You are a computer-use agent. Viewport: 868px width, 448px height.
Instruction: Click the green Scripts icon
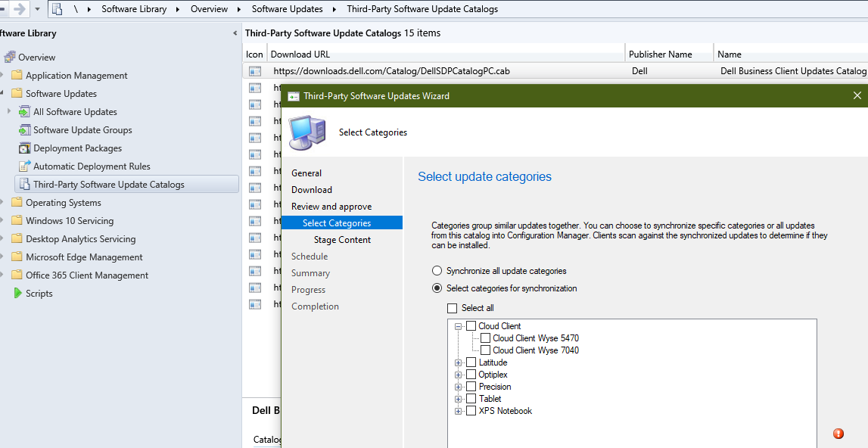tap(17, 293)
